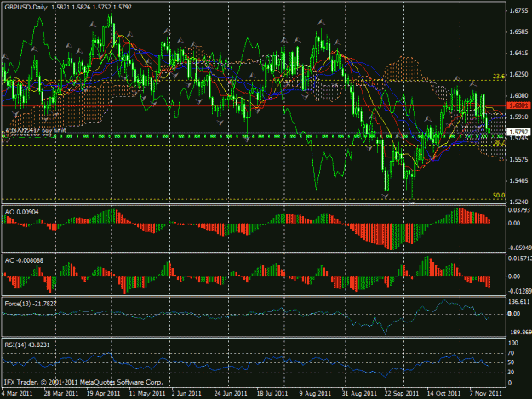
Task: Click the GBPUSD,Daily chart title
Action: (26, 7)
